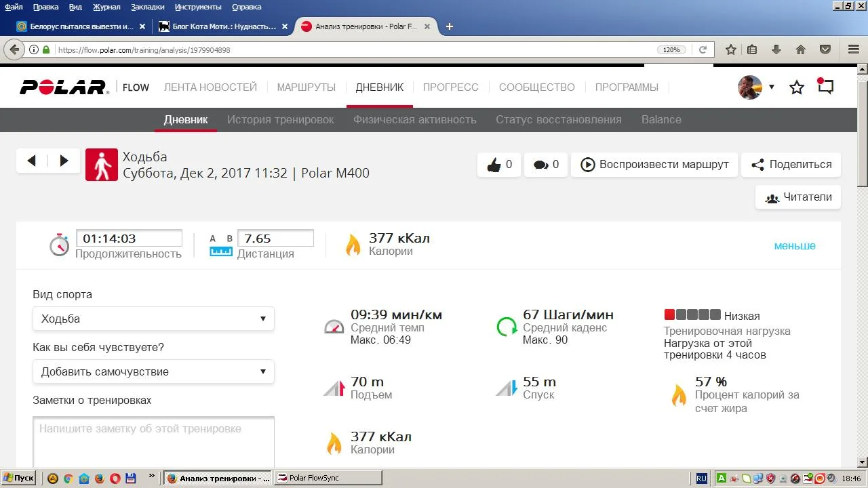This screenshot has width=868, height=488.
Task: Expand hidden quick launch icons chevron
Action: (152, 476)
